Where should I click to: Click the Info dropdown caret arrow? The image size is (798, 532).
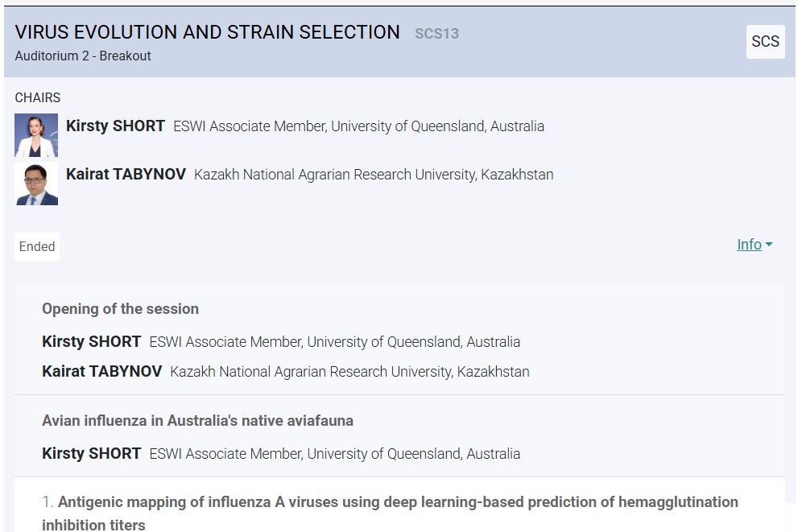coord(769,245)
